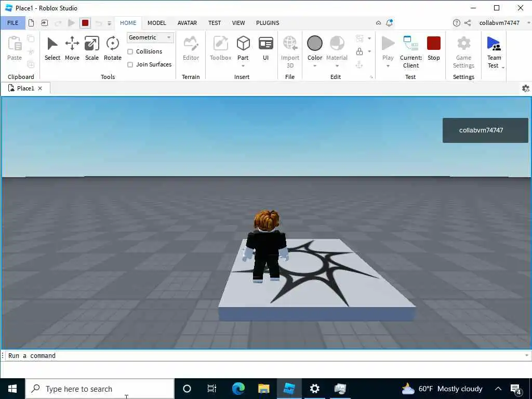The image size is (532, 399).
Task: Click the Material tool icon
Action: tap(337, 44)
